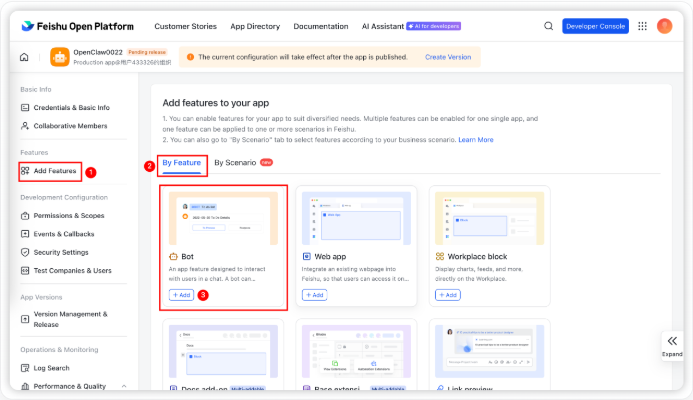Image resolution: width=693 pixels, height=400 pixels.
Task: Open the user avatar menu
Action: pyautogui.click(x=664, y=26)
